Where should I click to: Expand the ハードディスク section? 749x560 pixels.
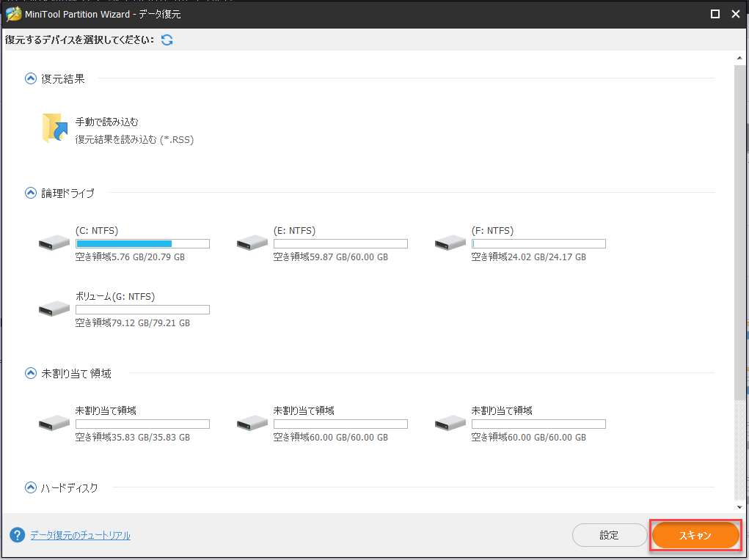30,487
